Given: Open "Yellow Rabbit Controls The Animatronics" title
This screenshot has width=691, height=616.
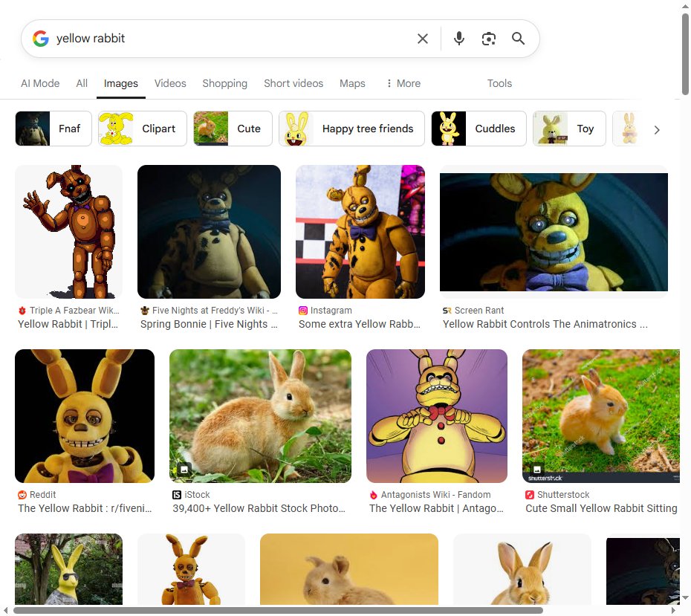Looking at the screenshot, I should coord(545,324).
